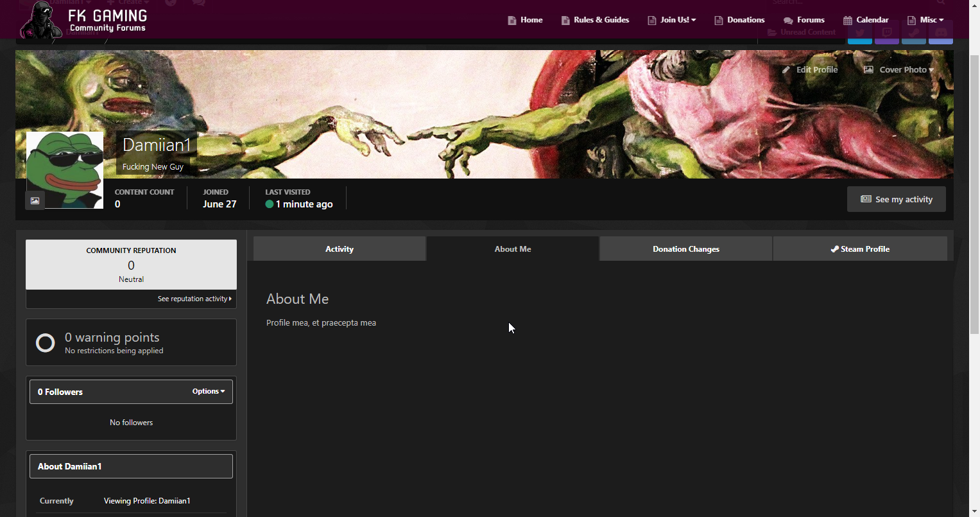Open the Twitch social link icon
Image resolution: width=980 pixels, height=517 pixels.
click(x=886, y=33)
